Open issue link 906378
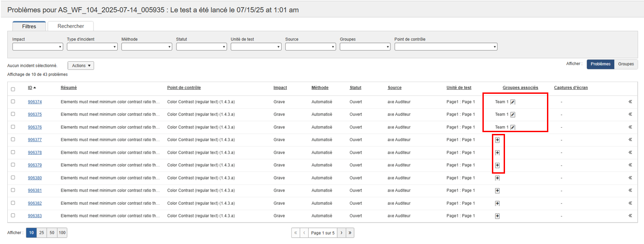The width and height of the screenshot is (644, 244). coord(35,152)
